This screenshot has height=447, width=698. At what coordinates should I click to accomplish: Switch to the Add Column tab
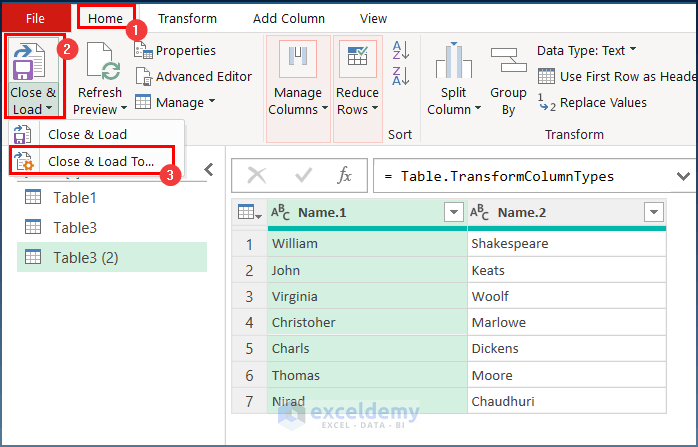(289, 18)
